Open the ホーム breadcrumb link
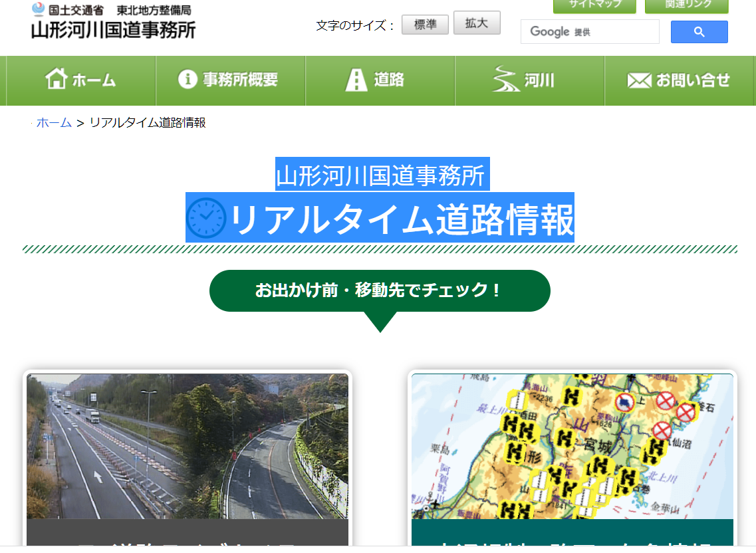The height and width of the screenshot is (553, 756). click(x=54, y=122)
